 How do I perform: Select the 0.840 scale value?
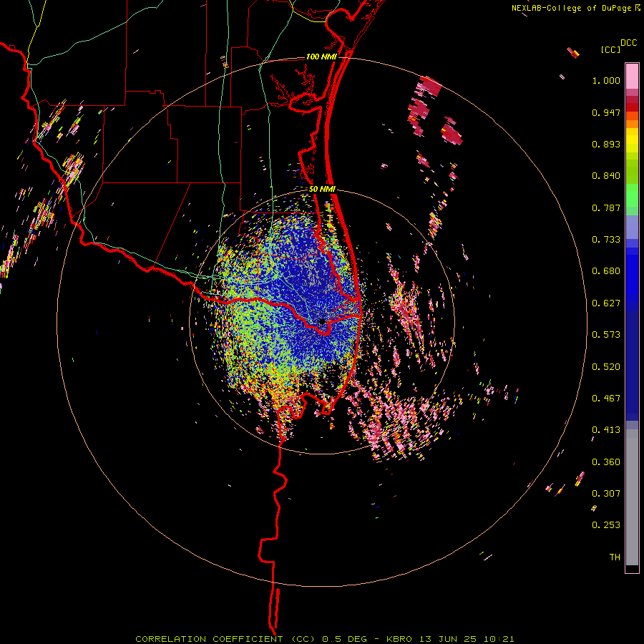(x=606, y=176)
